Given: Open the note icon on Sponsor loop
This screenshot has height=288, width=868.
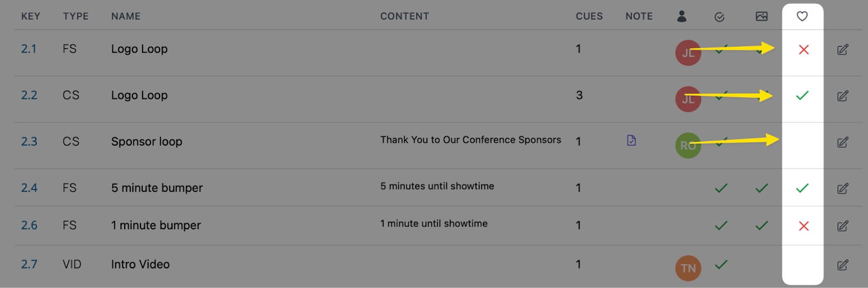Looking at the screenshot, I should pyautogui.click(x=631, y=140).
